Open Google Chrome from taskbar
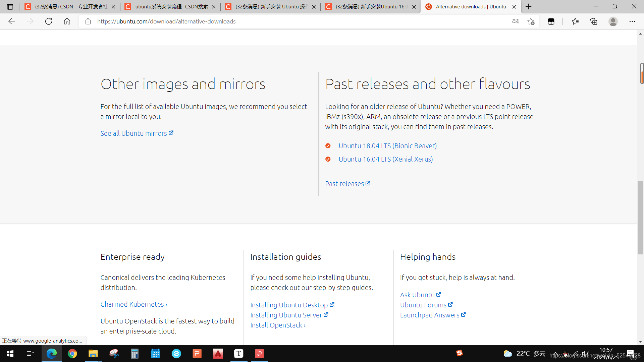Viewport: 644px width, 362px height. (x=72, y=354)
